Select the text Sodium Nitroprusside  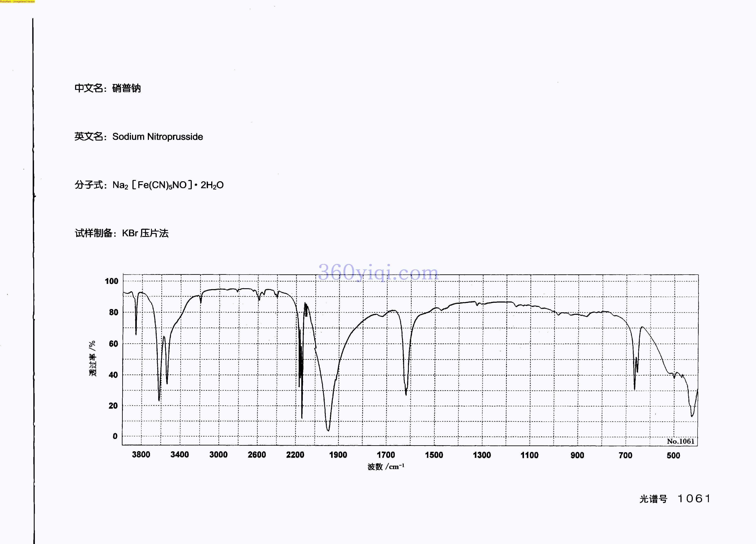click(x=157, y=137)
